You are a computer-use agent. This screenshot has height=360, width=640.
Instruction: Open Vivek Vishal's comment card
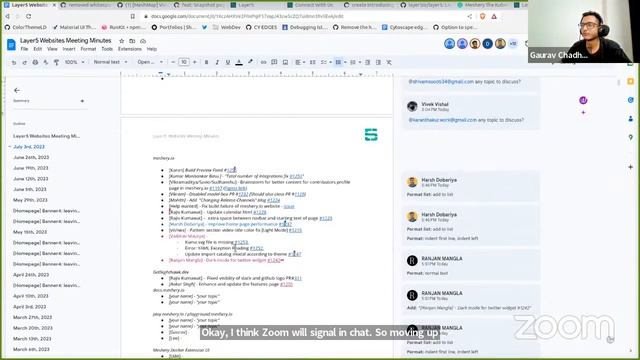[x=471, y=112]
